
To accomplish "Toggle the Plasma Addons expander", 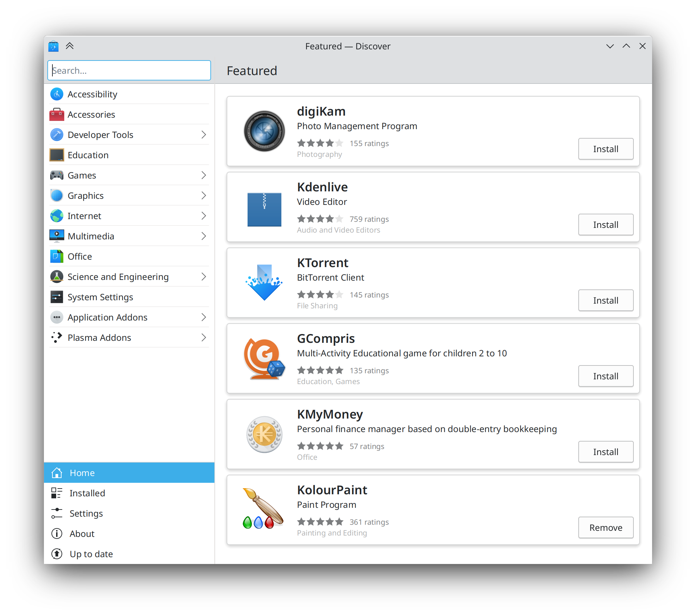I will [x=205, y=338].
